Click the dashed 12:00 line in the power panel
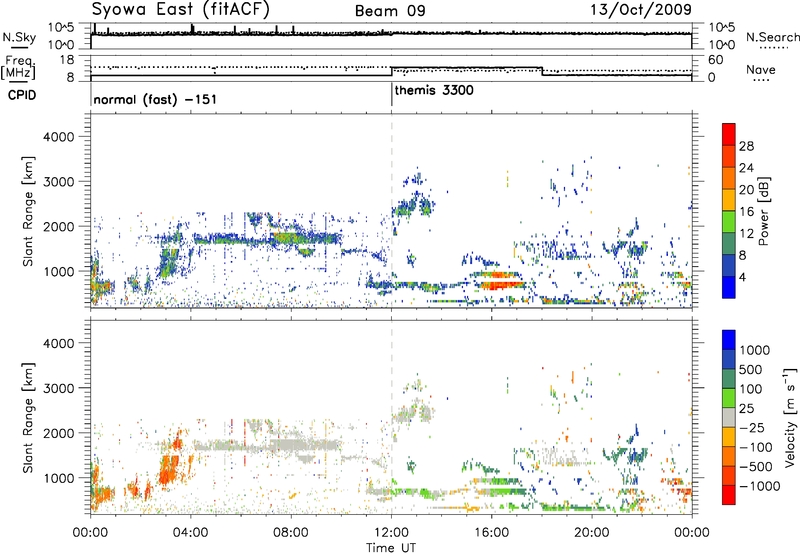Screen dimensions: 800x554 [x=391, y=210]
